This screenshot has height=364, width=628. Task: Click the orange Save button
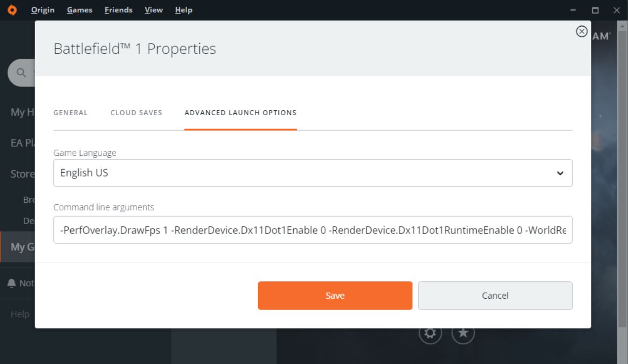pos(335,295)
